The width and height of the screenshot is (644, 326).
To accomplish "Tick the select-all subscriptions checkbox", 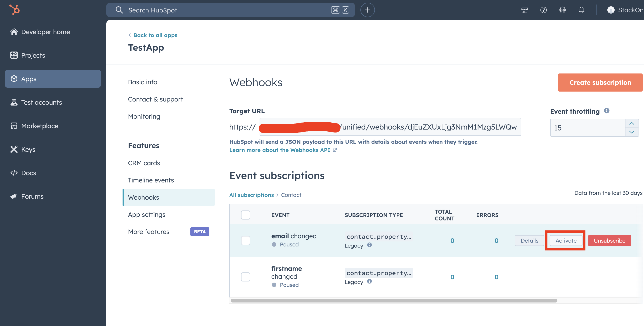I will (245, 215).
